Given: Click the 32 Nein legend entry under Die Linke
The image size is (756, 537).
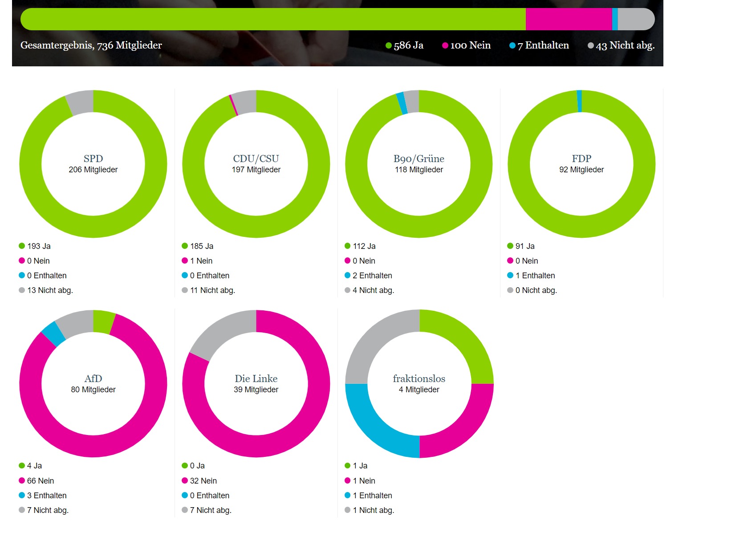Looking at the screenshot, I should [x=203, y=481].
